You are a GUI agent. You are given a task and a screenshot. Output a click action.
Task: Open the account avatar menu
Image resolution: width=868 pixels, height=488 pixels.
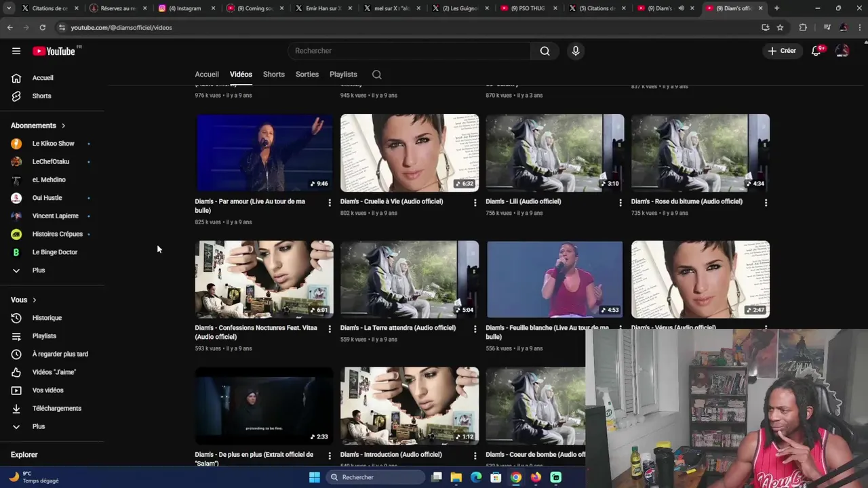click(x=842, y=51)
